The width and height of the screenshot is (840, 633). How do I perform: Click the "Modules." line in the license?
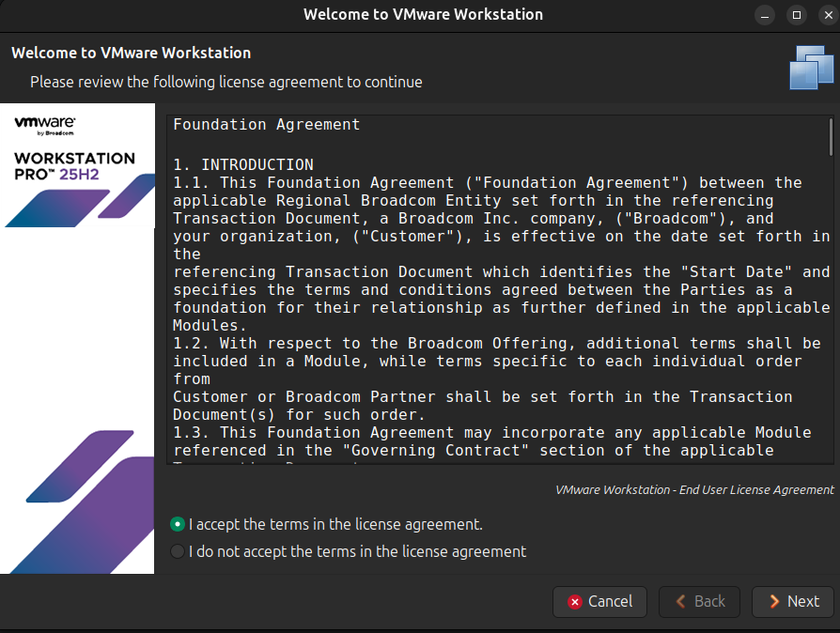(210, 326)
